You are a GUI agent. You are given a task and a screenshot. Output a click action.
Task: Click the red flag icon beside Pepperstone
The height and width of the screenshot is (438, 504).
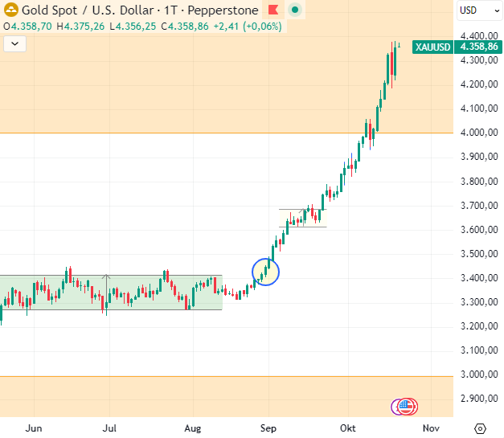click(272, 10)
